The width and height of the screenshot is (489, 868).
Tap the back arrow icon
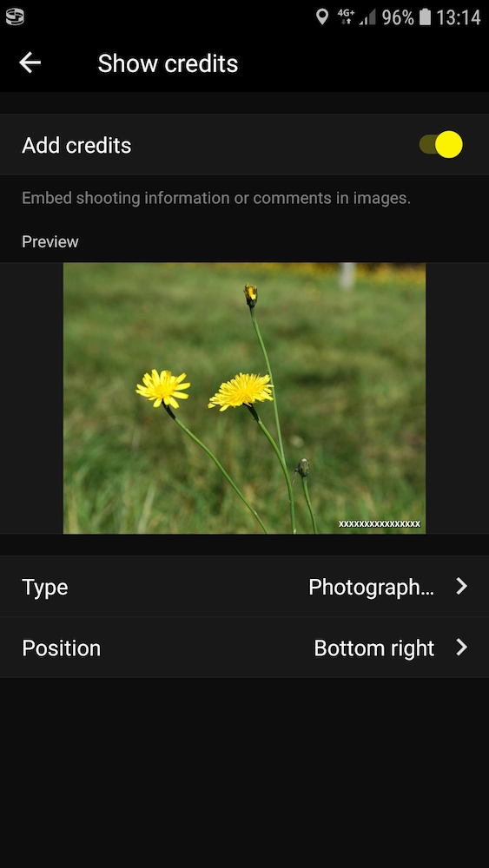(30, 63)
